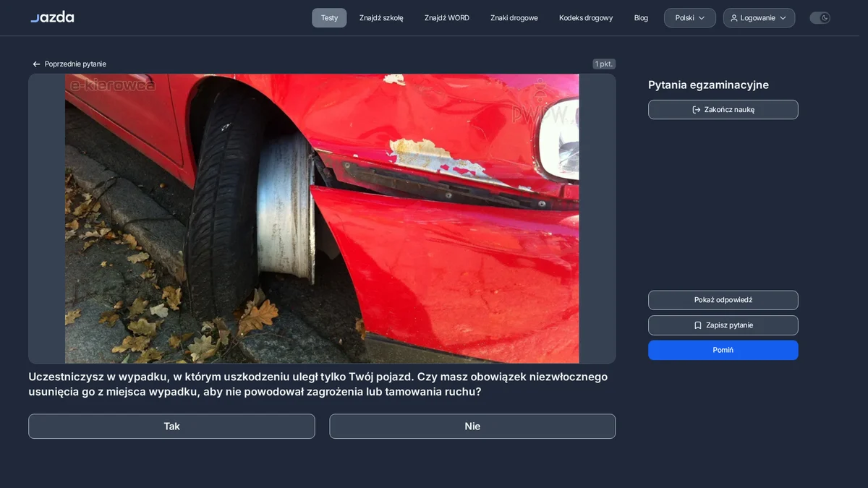The height and width of the screenshot is (488, 868).
Task: Open the Znajdź WORD page
Action: point(447,18)
